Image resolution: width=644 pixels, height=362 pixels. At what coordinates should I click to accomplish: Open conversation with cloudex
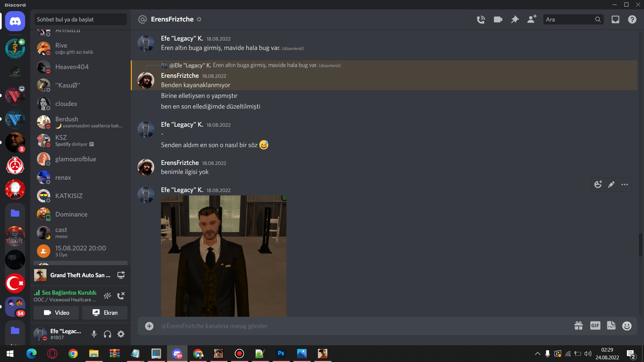click(80, 104)
